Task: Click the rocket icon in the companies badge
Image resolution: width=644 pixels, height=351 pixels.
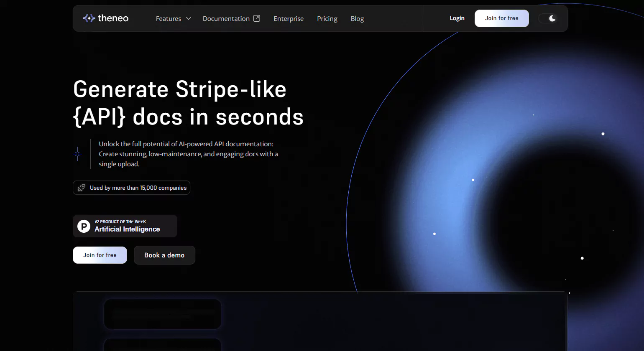Action: pyautogui.click(x=82, y=188)
